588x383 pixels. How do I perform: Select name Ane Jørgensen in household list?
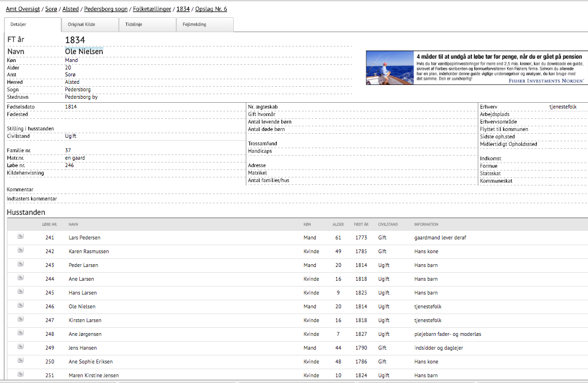(85, 334)
